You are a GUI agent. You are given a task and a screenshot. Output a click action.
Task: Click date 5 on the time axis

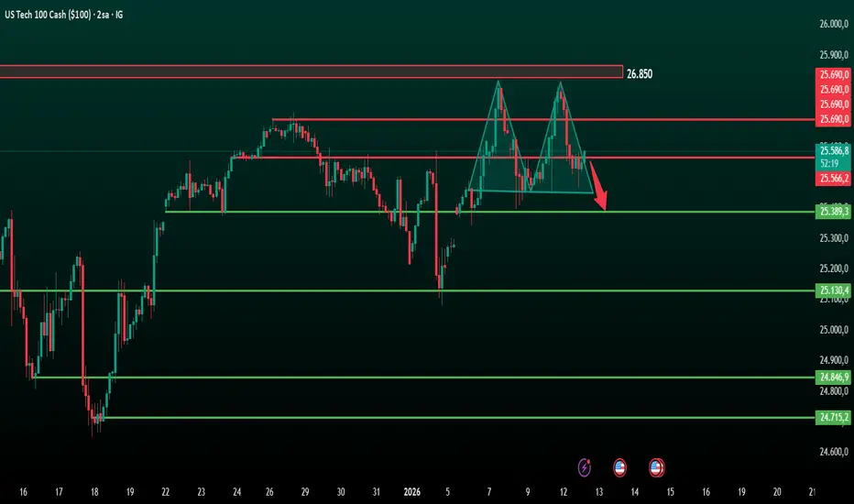pyautogui.click(x=448, y=492)
